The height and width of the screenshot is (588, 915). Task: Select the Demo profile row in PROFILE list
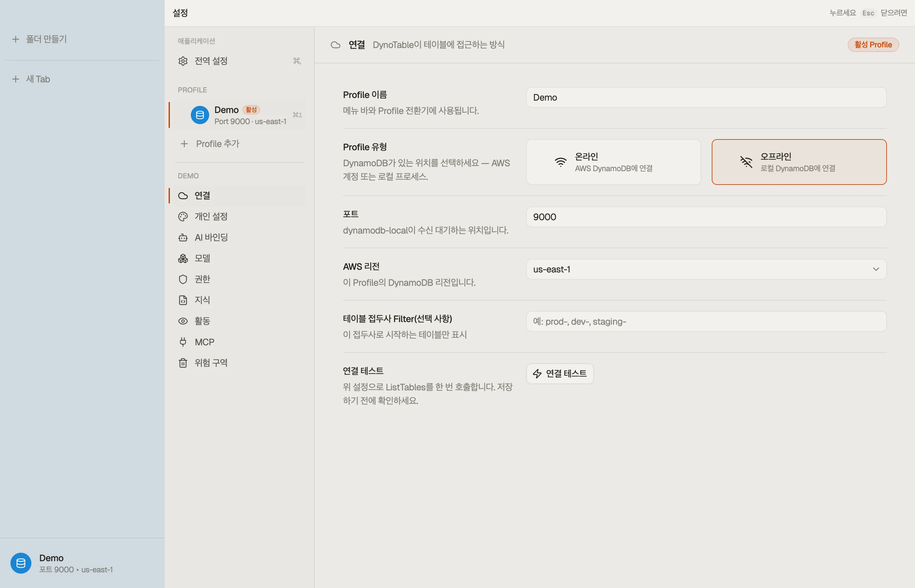(x=239, y=115)
